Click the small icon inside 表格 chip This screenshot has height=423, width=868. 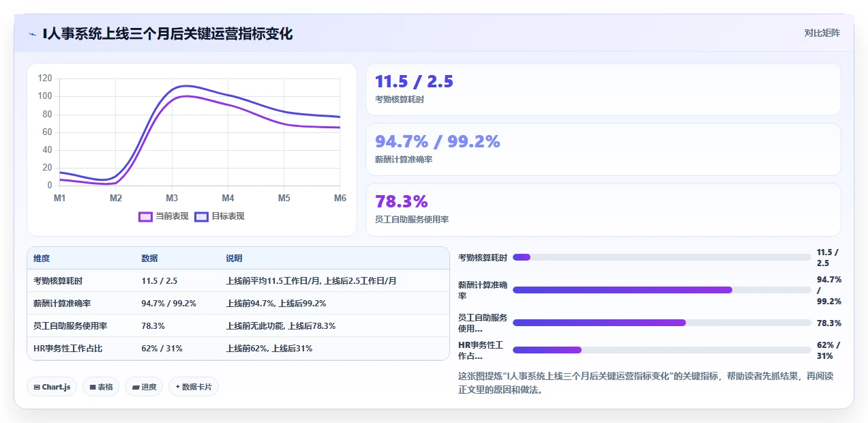point(93,387)
